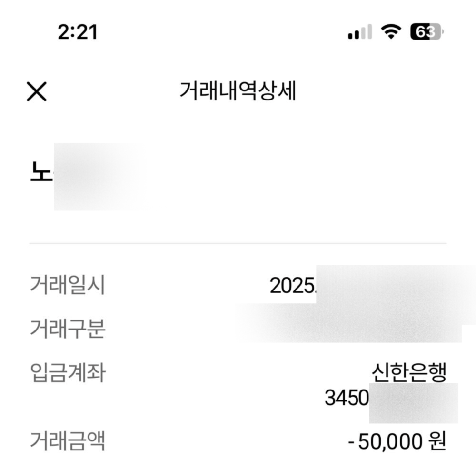This screenshot has height=470, width=476.
Task: Select the 2025 transaction date value
Action: click(292, 286)
